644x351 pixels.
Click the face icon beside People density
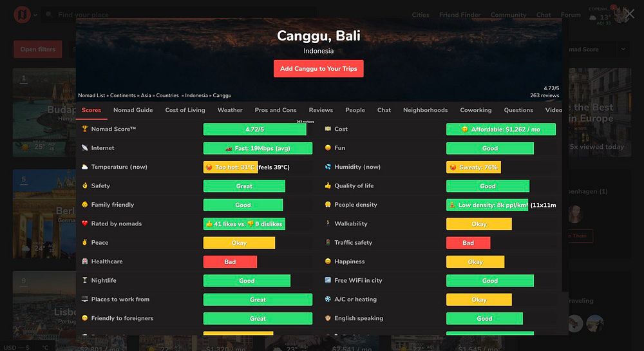pyautogui.click(x=328, y=204)
